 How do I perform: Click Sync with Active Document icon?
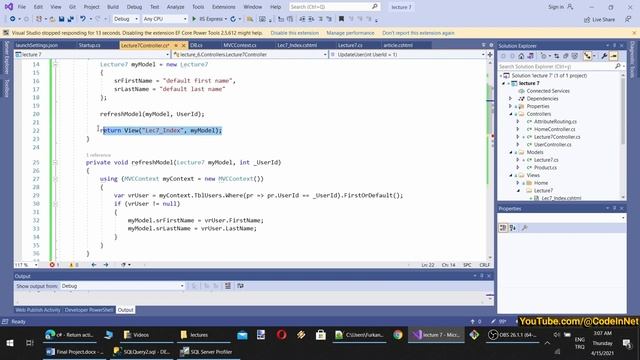point(556,56)
